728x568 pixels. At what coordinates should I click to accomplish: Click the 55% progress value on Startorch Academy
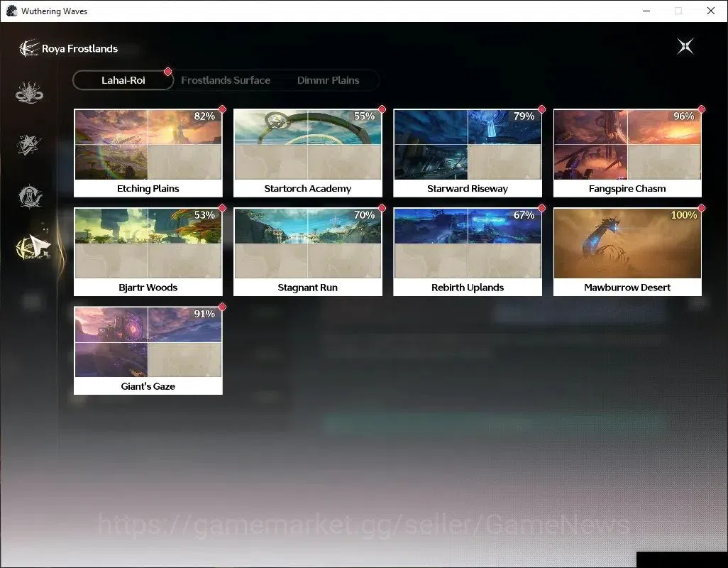(x=364, y=116)
